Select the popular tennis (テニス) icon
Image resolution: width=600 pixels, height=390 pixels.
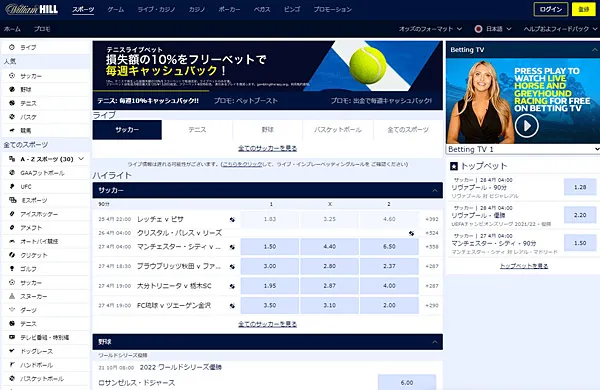pyautogui.click(x=12, y=103)
